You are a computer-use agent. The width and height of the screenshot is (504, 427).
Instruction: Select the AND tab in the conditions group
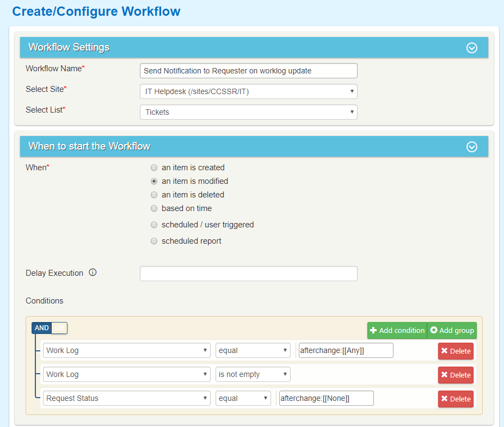coord(41,328)
